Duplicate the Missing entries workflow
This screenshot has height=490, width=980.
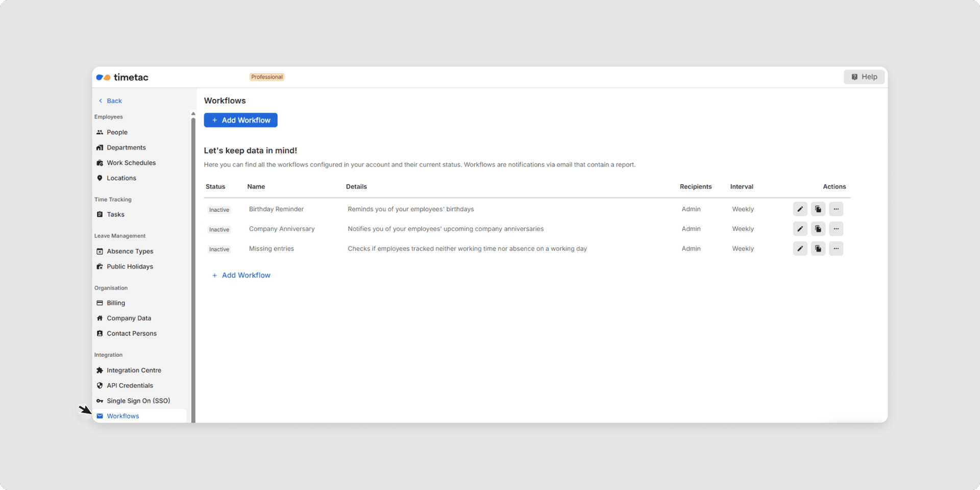point(818,249)
